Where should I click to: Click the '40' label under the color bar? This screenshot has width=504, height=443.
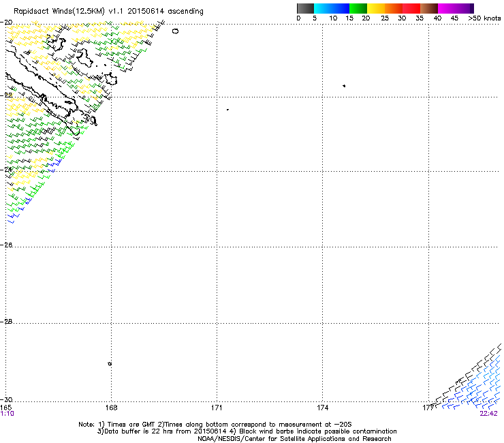pyautogui.click(x=437, y=18)
